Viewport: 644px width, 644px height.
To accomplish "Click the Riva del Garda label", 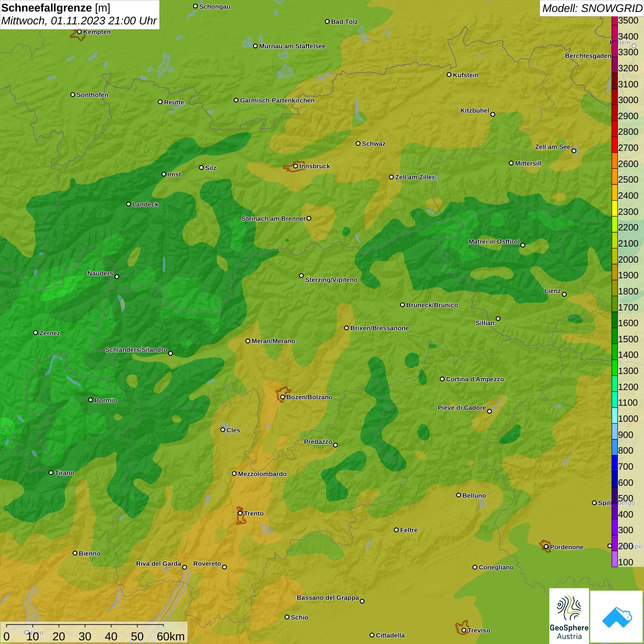I will pyautogui.click(x=159, y=563).
